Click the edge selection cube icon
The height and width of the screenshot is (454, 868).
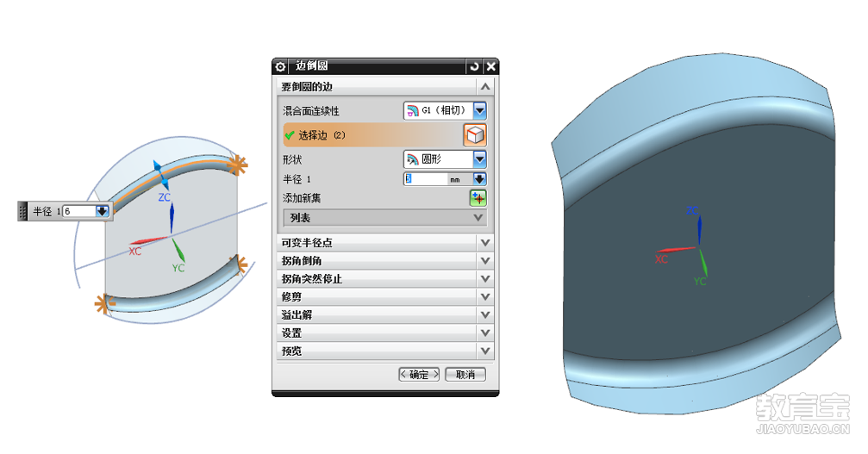pos(475,135)
